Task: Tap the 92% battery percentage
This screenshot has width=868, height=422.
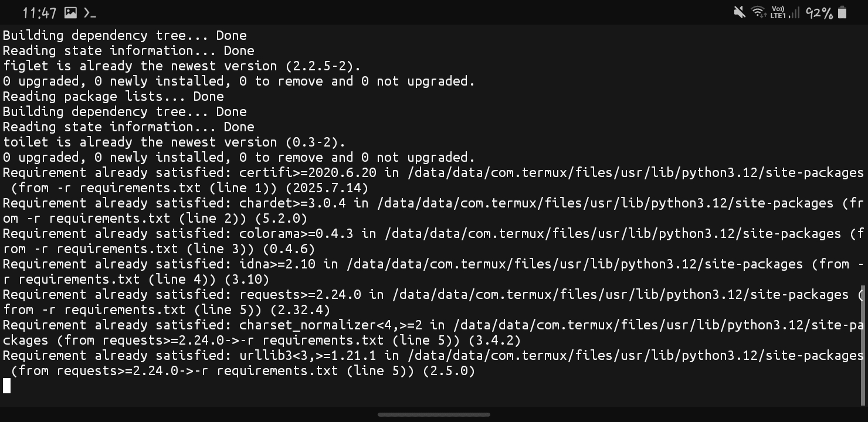Action: 819,12
